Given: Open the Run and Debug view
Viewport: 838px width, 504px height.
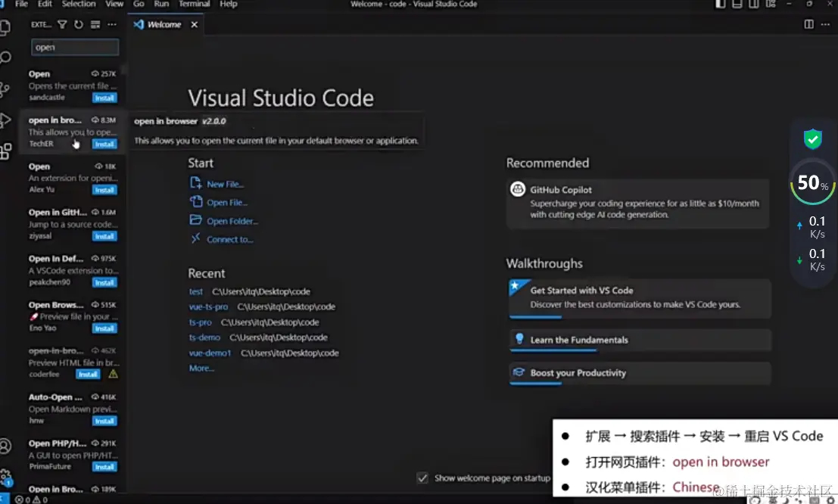Looking at the screenshot, I should pos(5,120).
